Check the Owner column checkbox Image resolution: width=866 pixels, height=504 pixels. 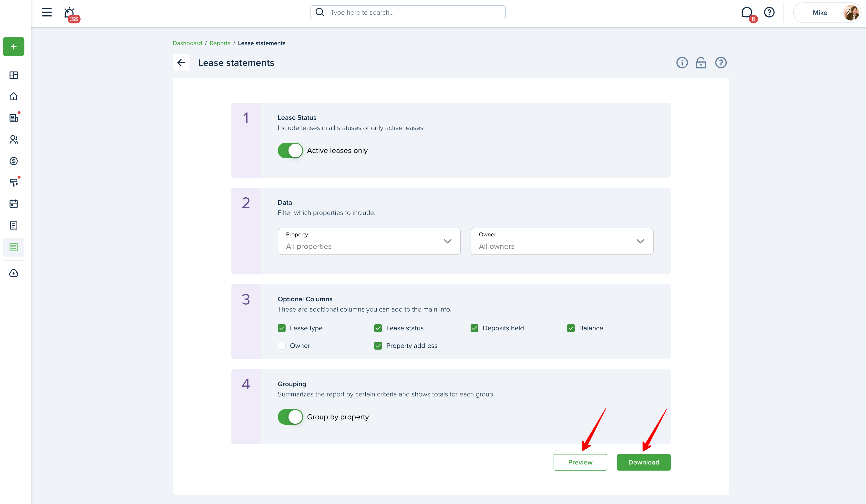[x=281, y=346]
